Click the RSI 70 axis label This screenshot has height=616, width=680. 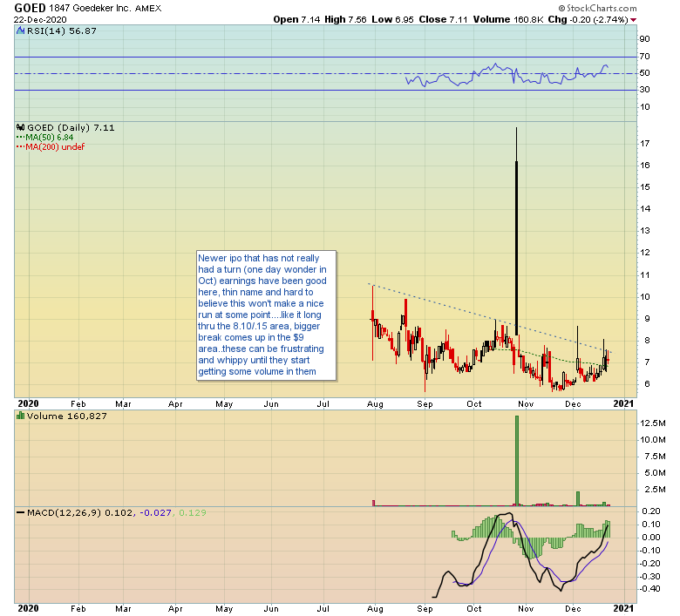click(644, 57)
